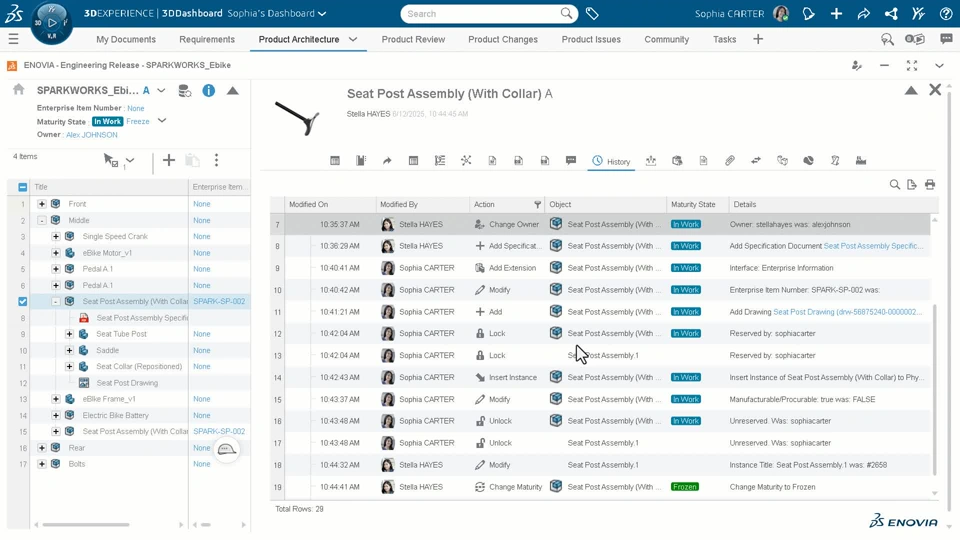960x540 pixels.
Task: Click the Seat Post Assembly thumbnail image
Action: point(298,118)
